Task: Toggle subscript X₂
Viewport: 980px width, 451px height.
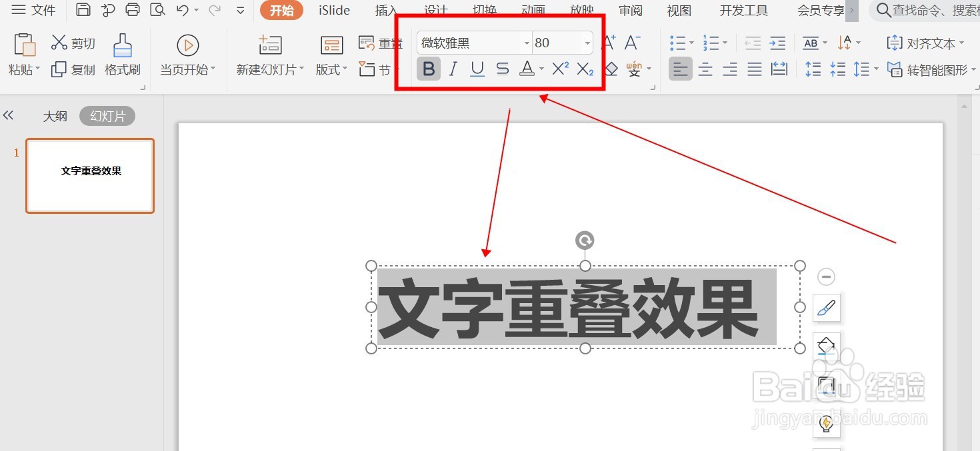Action: coord(585,69)
